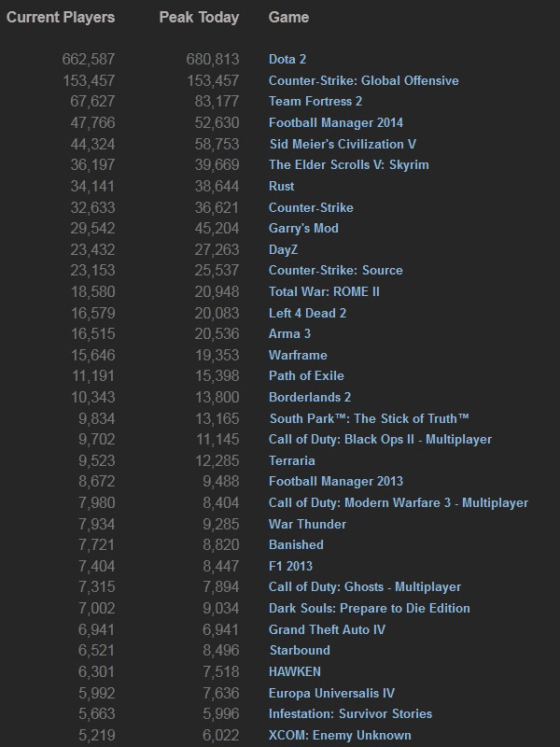Screen dimensions: 560x747
Task: Click The Elder Scrolls V: Skyrim
Action: [x=348, y=164]
